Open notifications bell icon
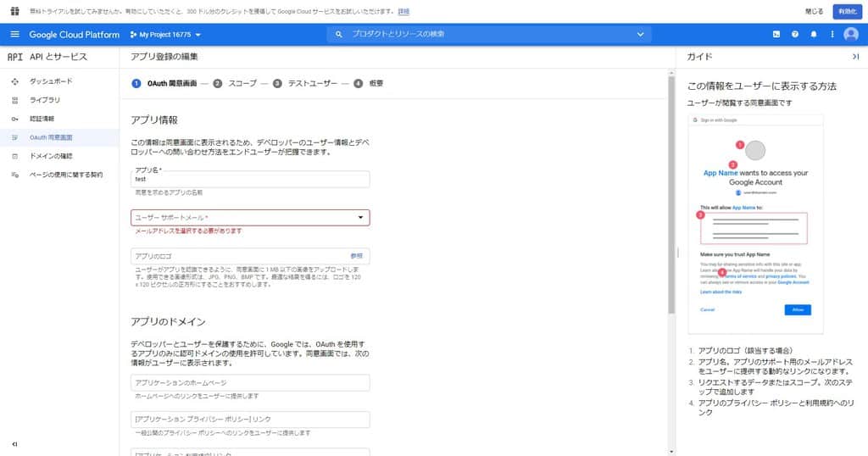This screenshot has height=456, width=868. (813, 34)
